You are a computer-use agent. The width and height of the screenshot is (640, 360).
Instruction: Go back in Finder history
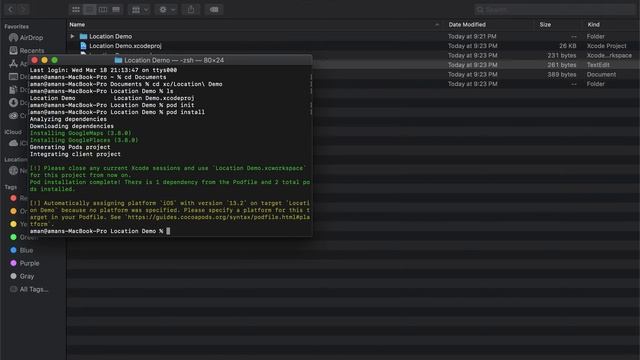coord(11,9)
